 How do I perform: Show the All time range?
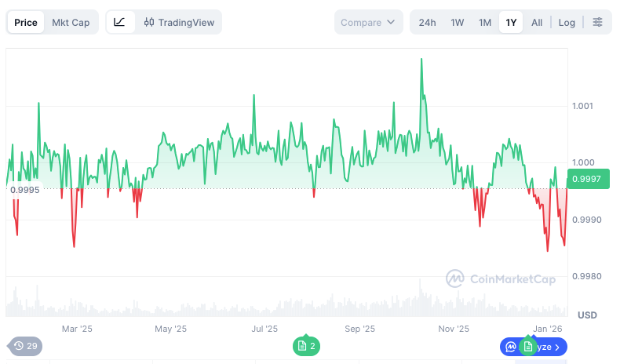coord(537,22)
